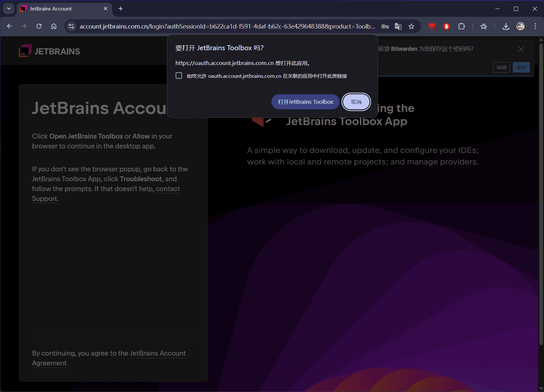The image size is (544, 392).
Task: Open a new browser tab
Action: click(x=120, y=9)
